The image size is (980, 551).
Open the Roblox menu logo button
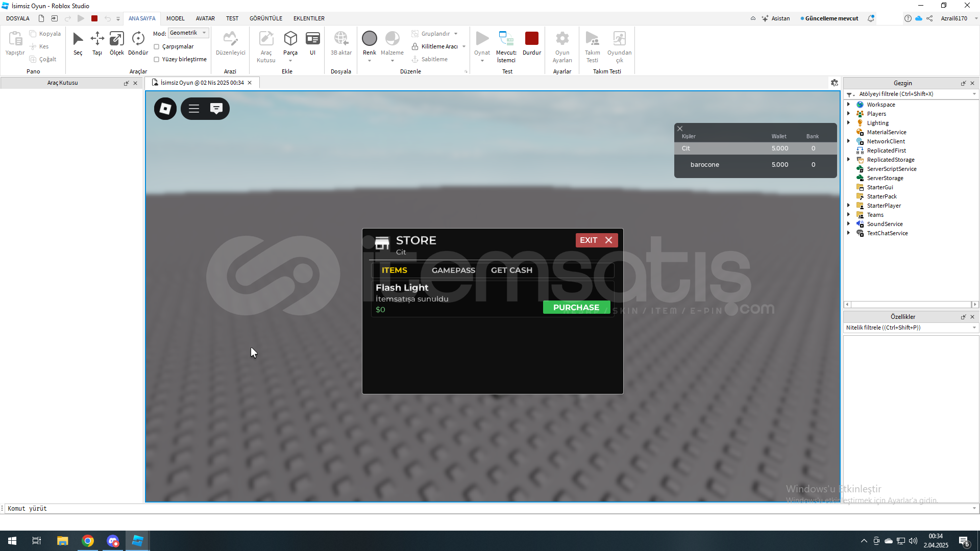[165, 109]
